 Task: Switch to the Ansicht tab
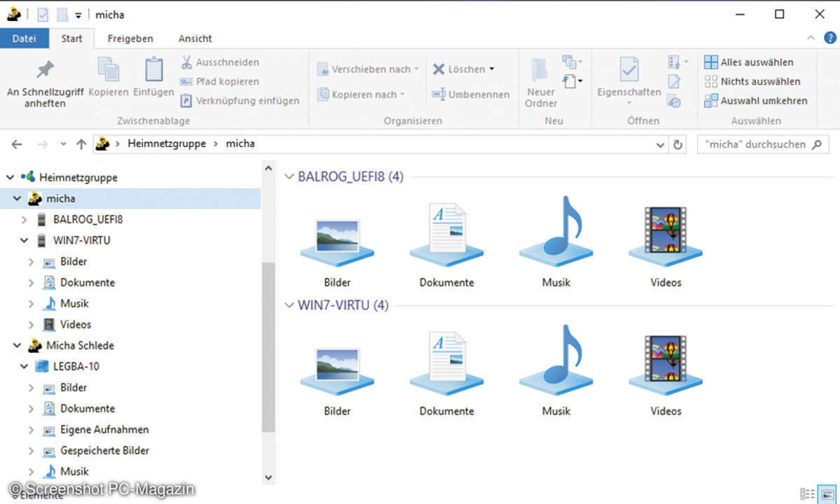coord(195,38)
